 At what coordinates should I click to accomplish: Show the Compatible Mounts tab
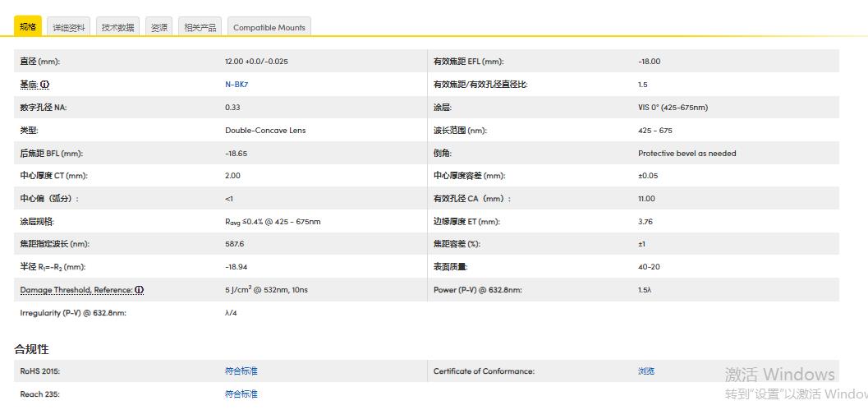[x=269, y=27]
